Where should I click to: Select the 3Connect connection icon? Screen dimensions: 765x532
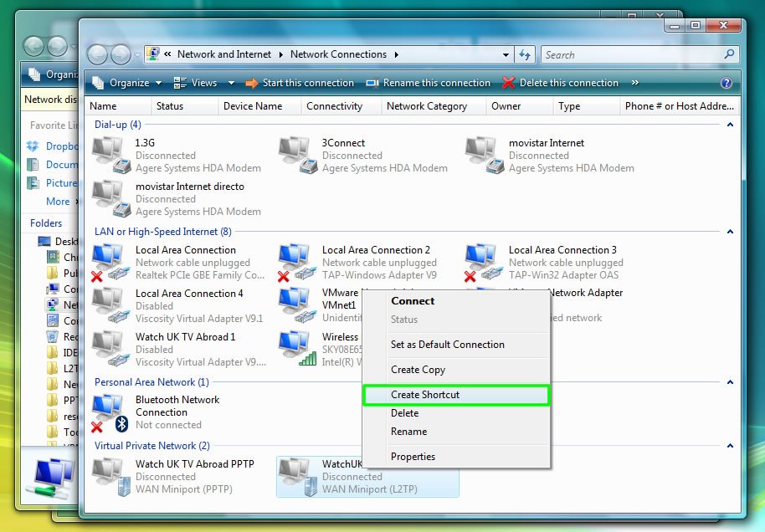299,156
